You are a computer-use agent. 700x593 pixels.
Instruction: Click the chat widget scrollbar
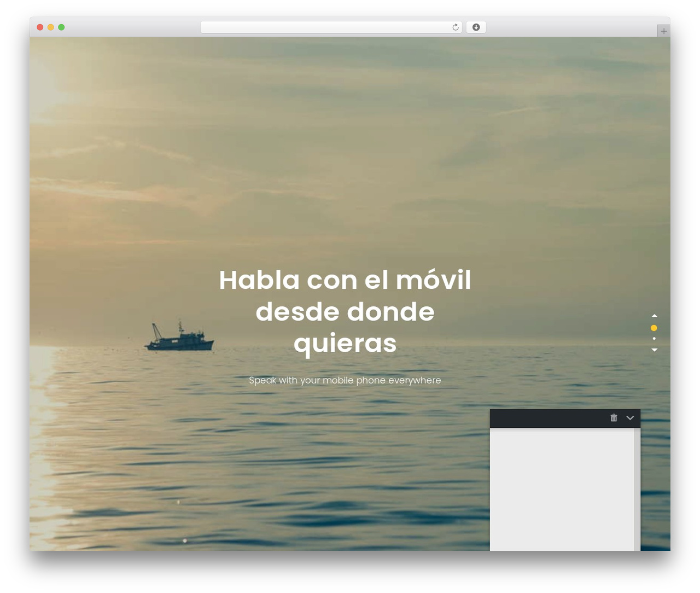pyautogui.click(x=637, y=490)
